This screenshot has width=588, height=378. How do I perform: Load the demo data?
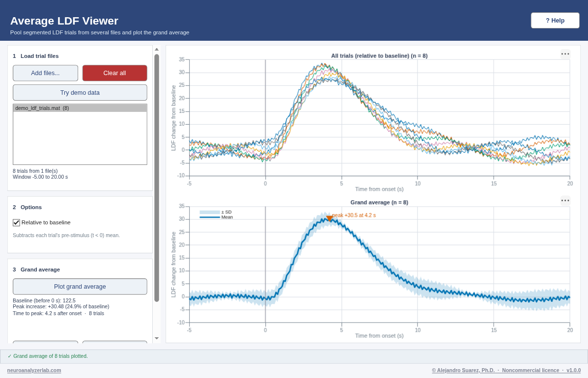click(80, 92)
